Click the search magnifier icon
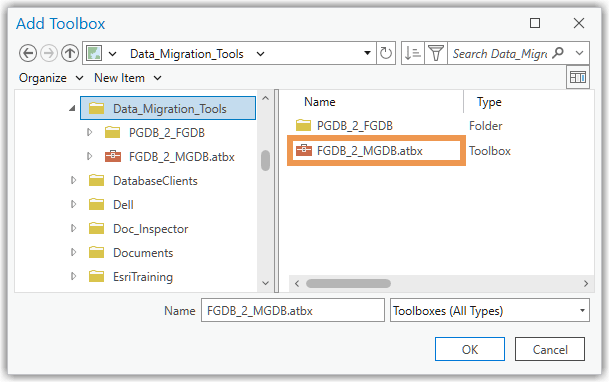Image resolution: width=610 pixels, height=383 pixels. coord(558,53)
